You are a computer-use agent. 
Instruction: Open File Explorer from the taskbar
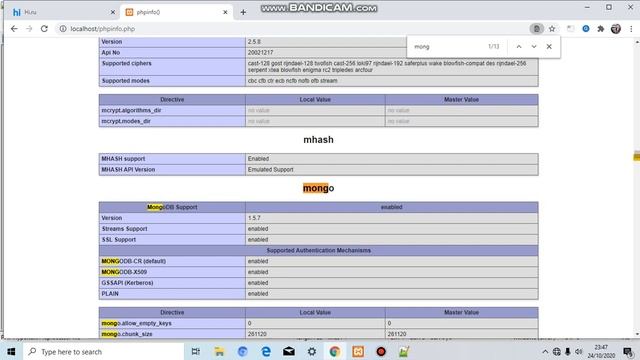click(x=219, y=351)
